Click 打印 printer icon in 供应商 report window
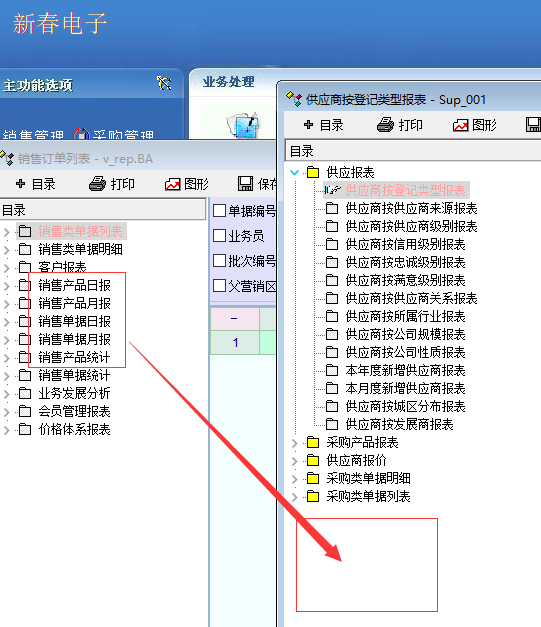The height and width of the screenshot is (627, 541). point(385,125)
